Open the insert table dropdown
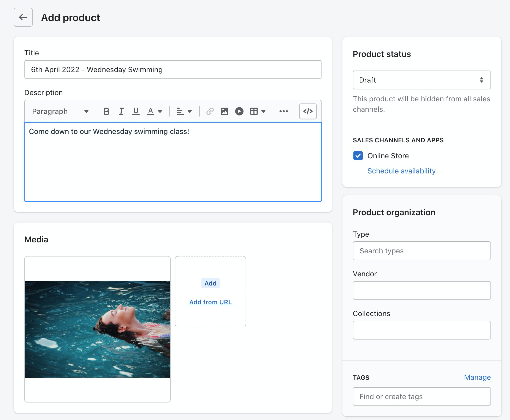510x420 pixels. (x=258, y=112)
